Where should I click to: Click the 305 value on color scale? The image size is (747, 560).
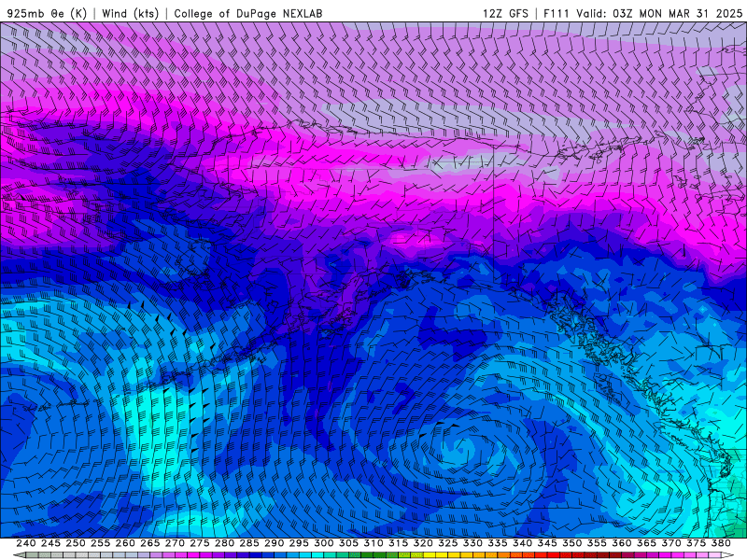[348, 543]
